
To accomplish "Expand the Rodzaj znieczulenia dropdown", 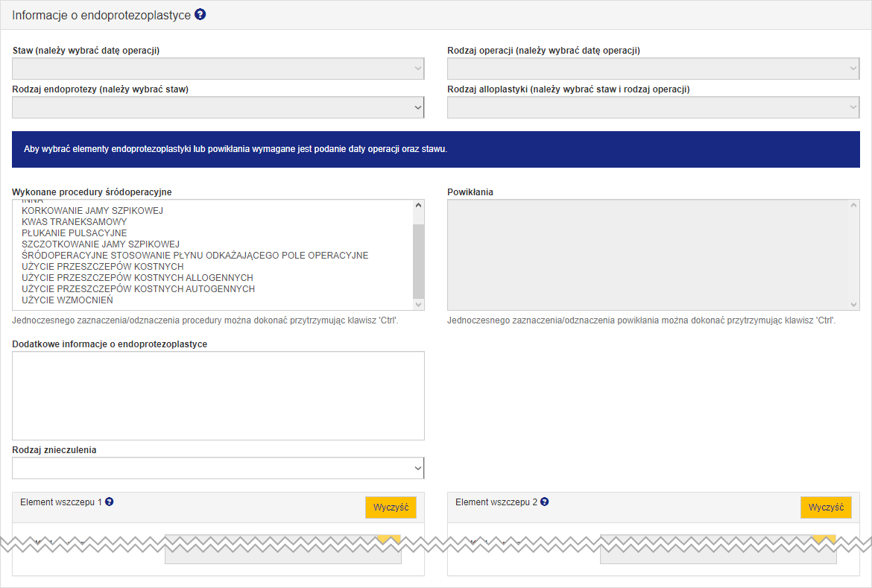I will [x=218, y=468].
